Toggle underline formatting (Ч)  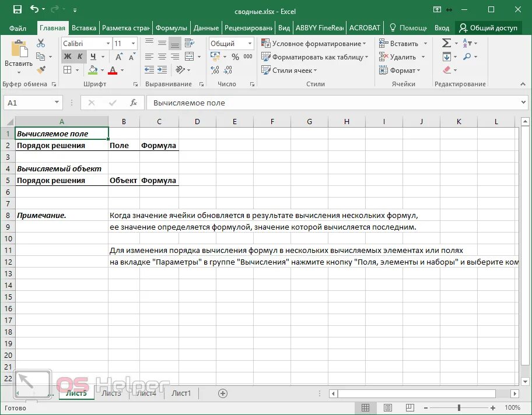point(93,57)
